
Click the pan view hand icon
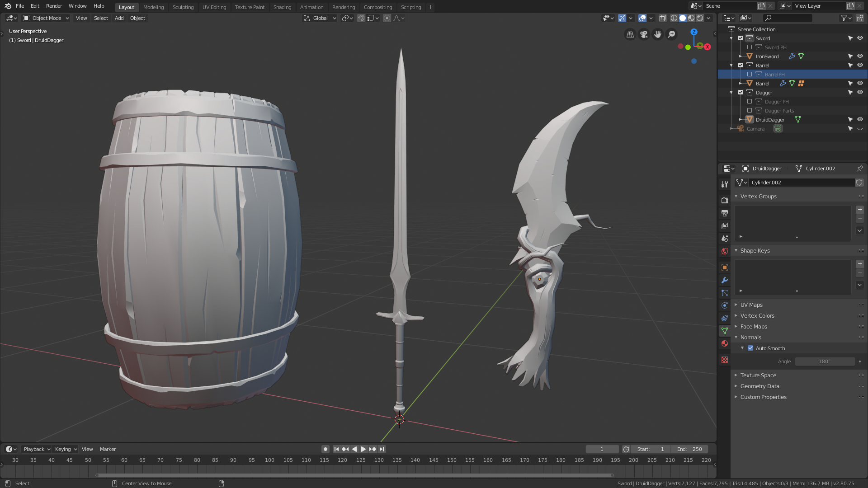tap(658, 34)
